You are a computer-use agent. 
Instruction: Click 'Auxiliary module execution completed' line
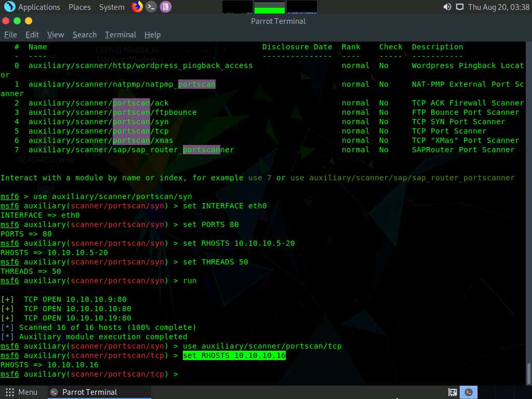coord(94,337)
